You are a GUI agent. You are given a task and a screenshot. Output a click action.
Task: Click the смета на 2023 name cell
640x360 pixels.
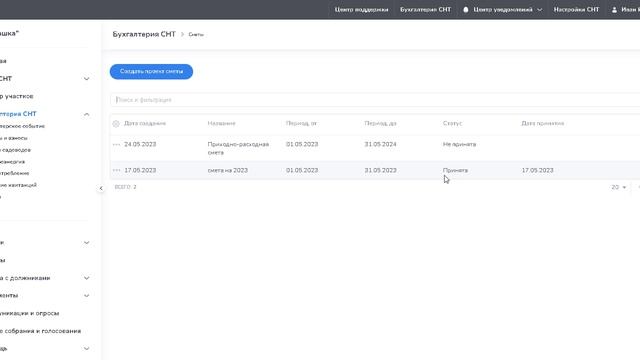228,170
